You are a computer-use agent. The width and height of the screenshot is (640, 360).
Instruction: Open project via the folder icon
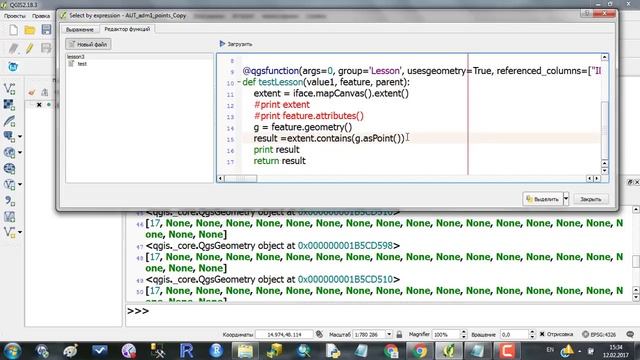(30, 30)
